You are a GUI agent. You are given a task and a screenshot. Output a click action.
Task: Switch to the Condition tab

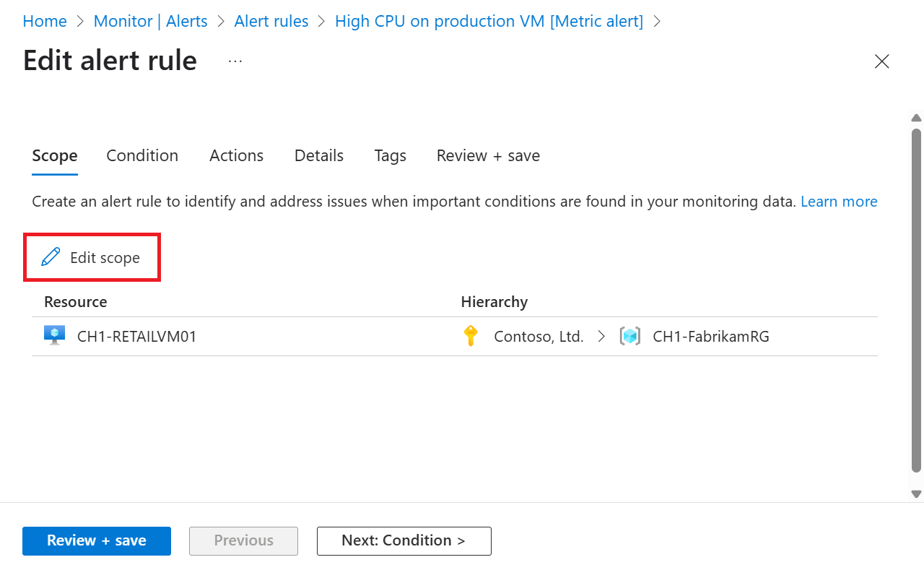(x=142, y=156)
